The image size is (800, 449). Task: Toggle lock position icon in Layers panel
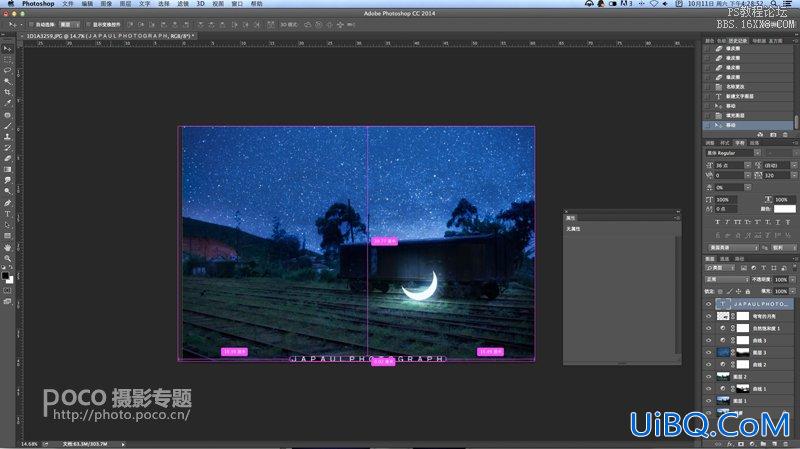pos(738,291)
